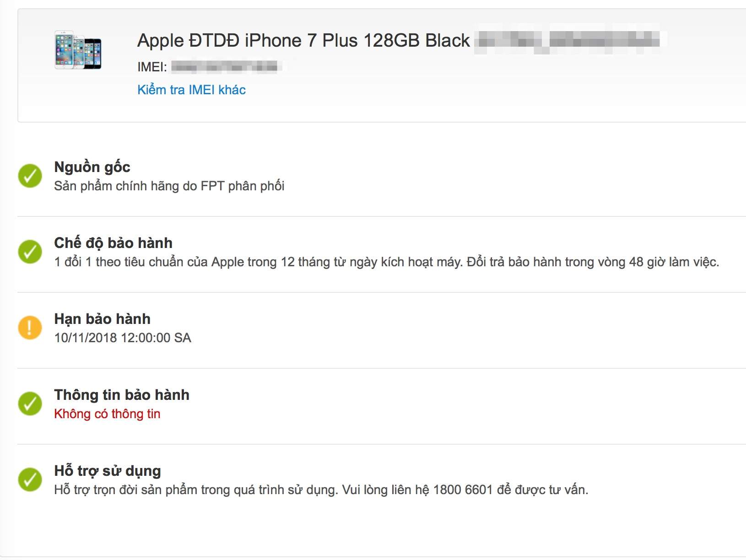Viewport: 746px width, 560px height.
Task: Click the iPhone 7 Plus 128GB Black title
Action: click(x=303, y=41)
